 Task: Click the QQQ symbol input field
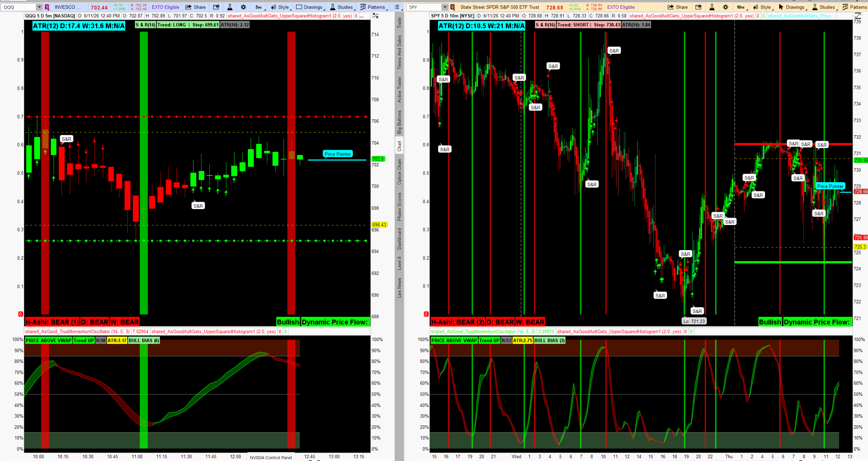tap(18, 7)
